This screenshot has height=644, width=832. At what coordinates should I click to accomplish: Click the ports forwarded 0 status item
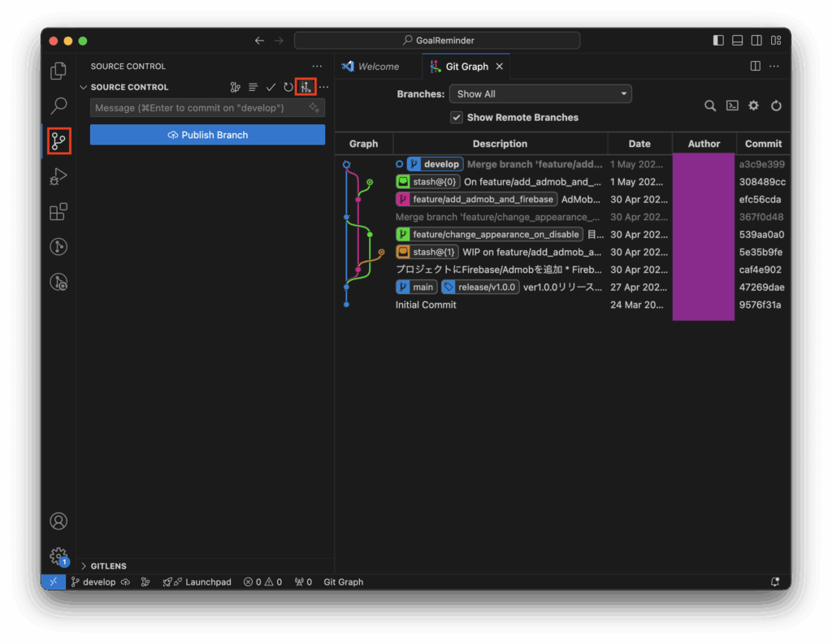pos(303,582)
